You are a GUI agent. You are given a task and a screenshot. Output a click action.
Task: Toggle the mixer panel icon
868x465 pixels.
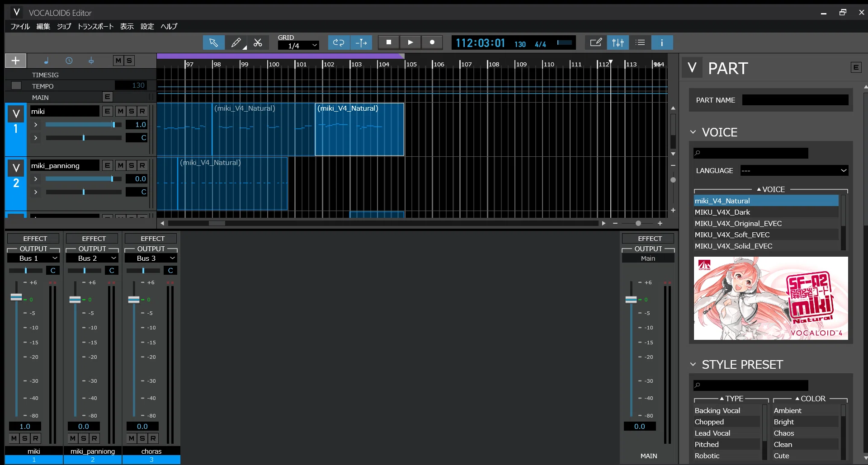[x=618, y=42]
